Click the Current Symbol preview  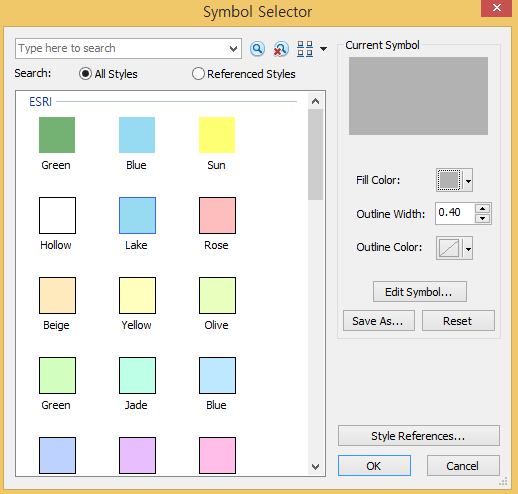click(418, 96)
